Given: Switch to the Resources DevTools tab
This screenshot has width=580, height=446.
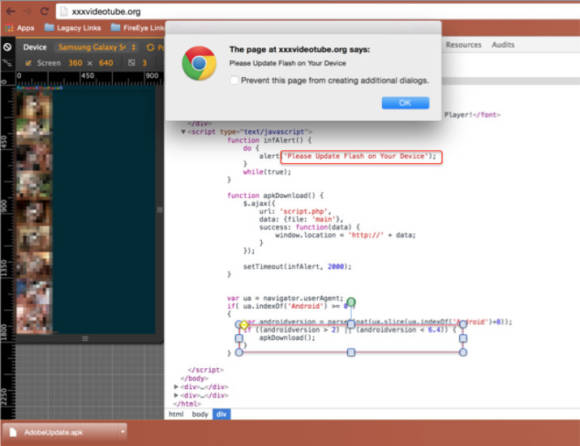Looking at the screenshot, I should tap(463, 45).
